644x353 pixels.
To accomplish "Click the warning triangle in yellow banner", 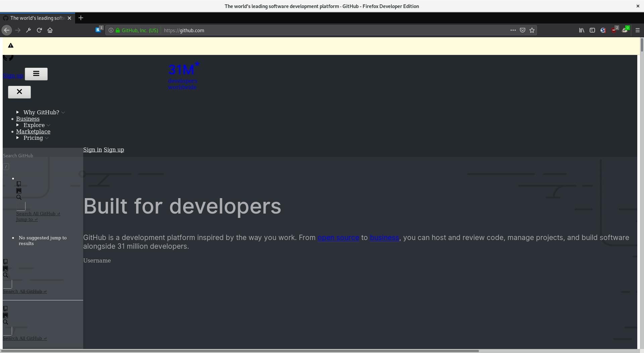I will tap(11, 46).
